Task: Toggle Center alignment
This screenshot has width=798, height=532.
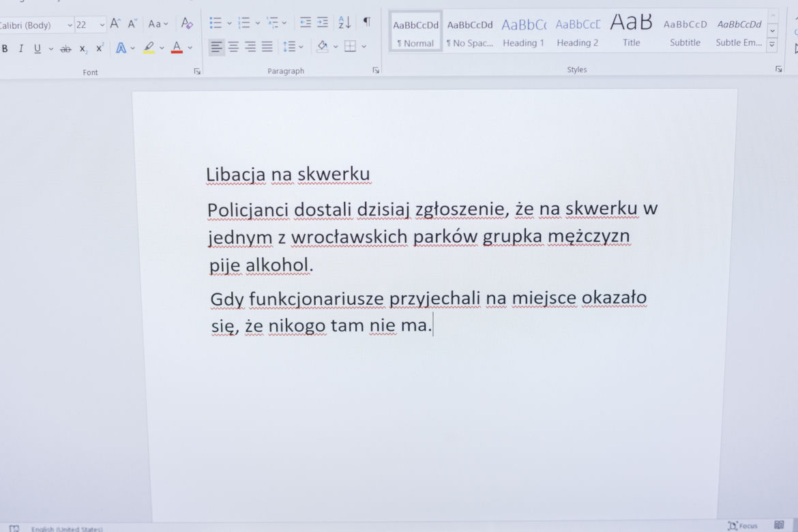Action: 233,47
